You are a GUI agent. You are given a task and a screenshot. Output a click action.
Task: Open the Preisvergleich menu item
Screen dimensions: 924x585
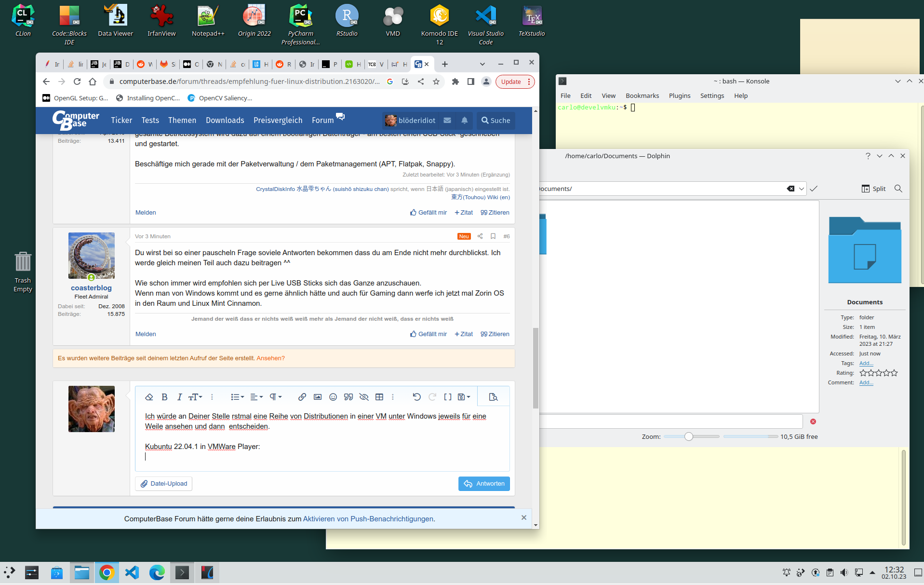pos(278,121)
